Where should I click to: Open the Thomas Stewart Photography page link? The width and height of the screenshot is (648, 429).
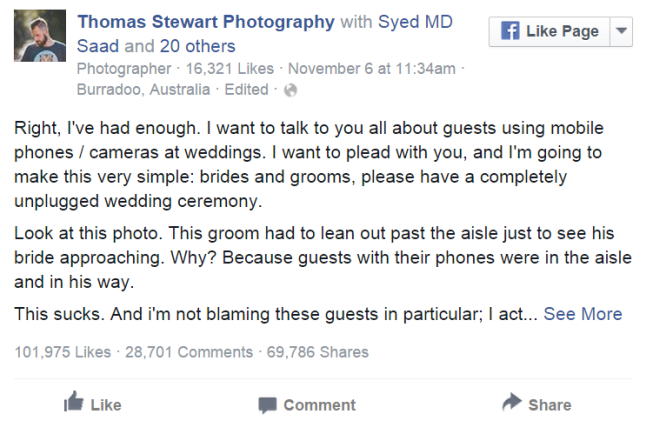206,22
